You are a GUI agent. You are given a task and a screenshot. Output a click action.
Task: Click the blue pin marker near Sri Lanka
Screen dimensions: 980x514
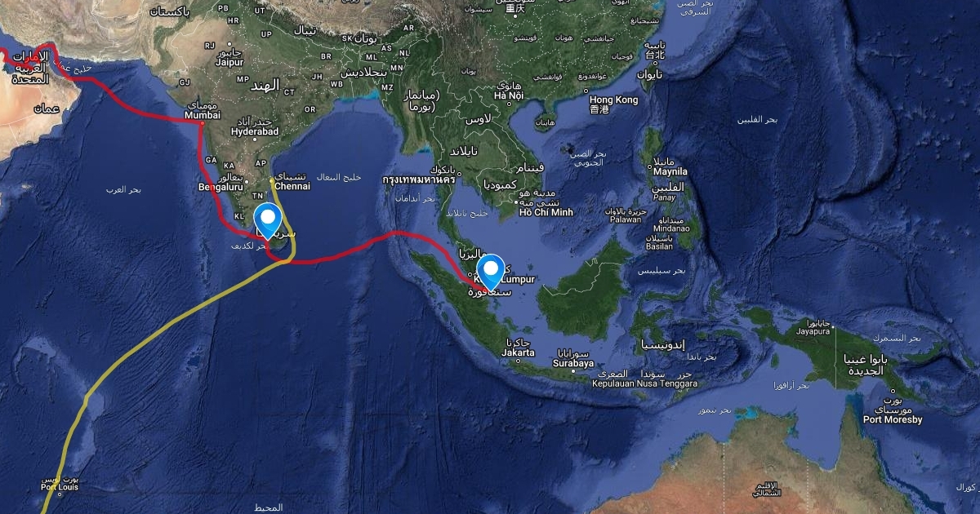(x=268, y=219)
